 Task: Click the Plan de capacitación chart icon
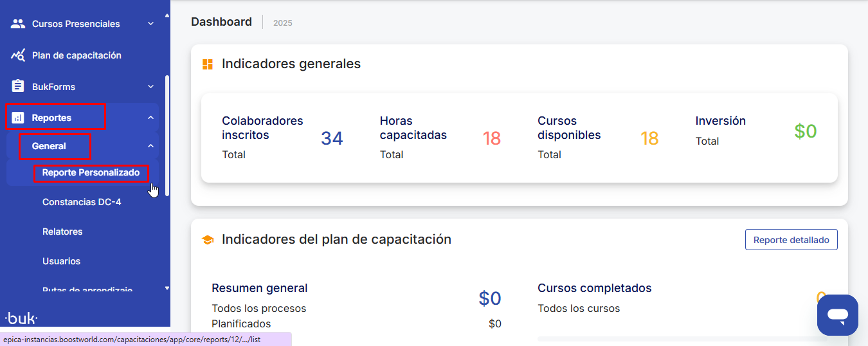18,55
